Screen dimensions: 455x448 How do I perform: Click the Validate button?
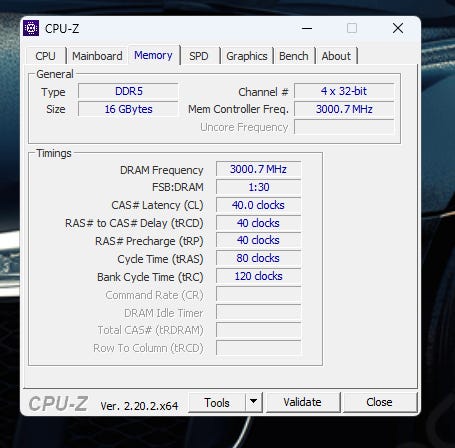click(x=303, y=402)
